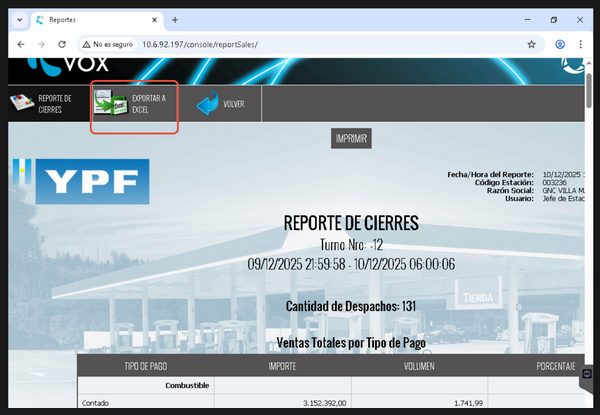The width and height of the screenshot is (600, 415).
Task: Close the Reportes tab
Action: tap(155, 20)
